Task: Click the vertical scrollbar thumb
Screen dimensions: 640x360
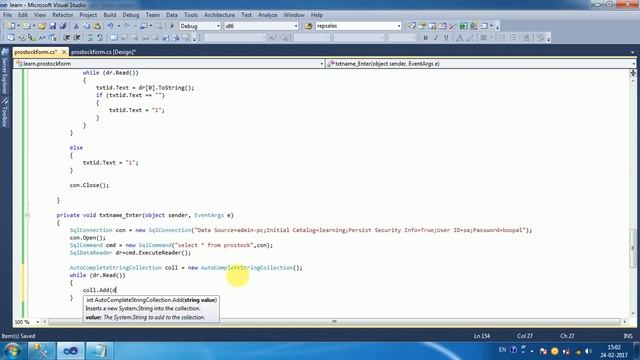Action: 633,248
